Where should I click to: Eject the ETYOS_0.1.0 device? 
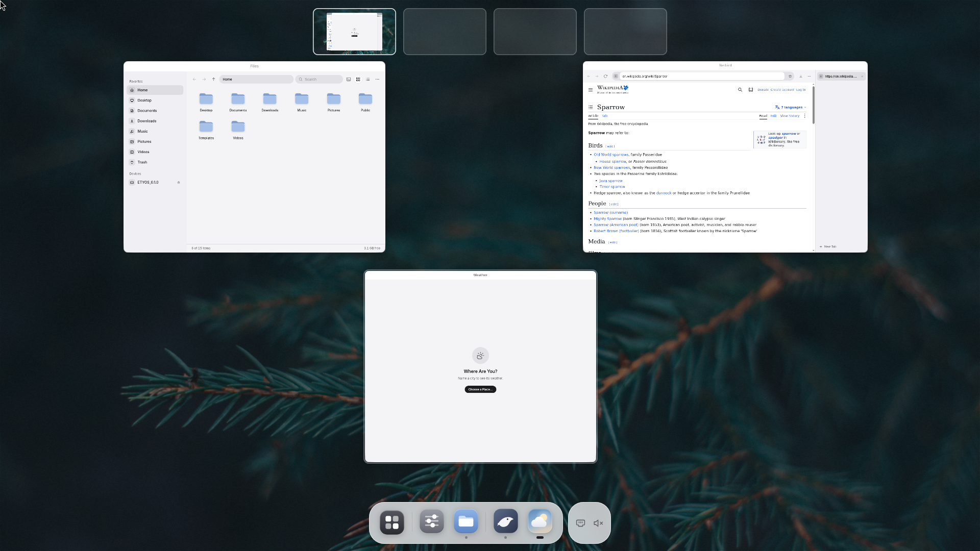(179, 182)
